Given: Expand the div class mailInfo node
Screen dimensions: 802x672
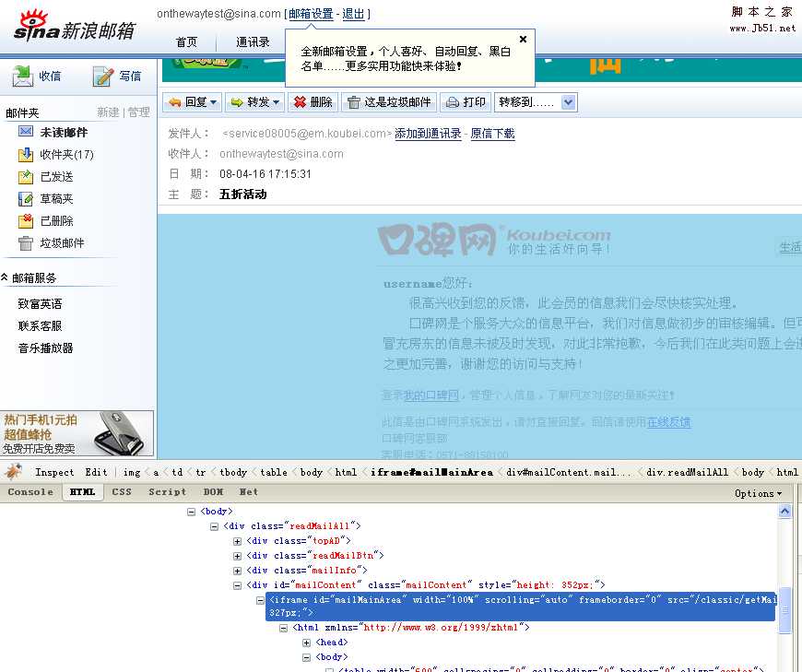Looking at the screenshot, I should tap(237, 571).
